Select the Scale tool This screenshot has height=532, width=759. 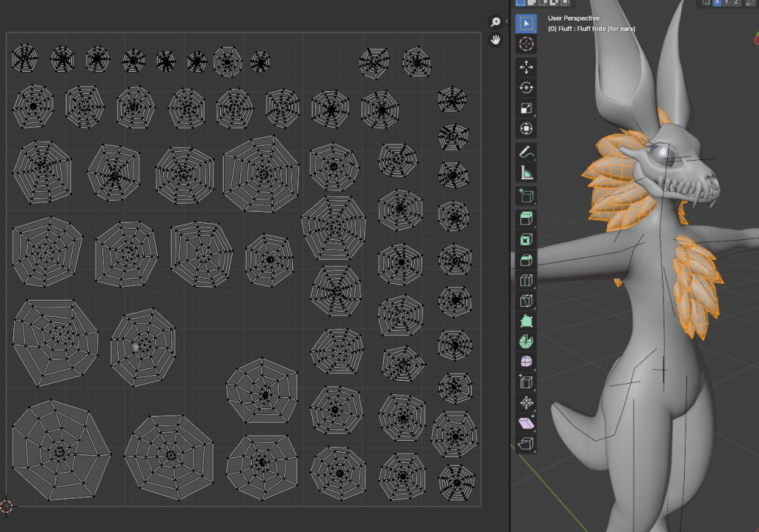(x=526, y=108)
